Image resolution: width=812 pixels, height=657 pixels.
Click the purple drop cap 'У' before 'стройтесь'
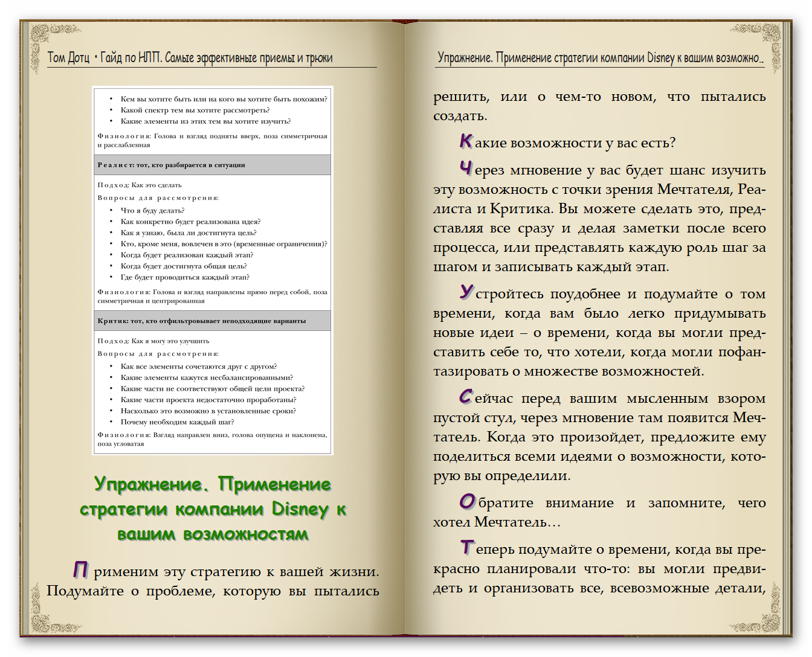tap(466, 293)
